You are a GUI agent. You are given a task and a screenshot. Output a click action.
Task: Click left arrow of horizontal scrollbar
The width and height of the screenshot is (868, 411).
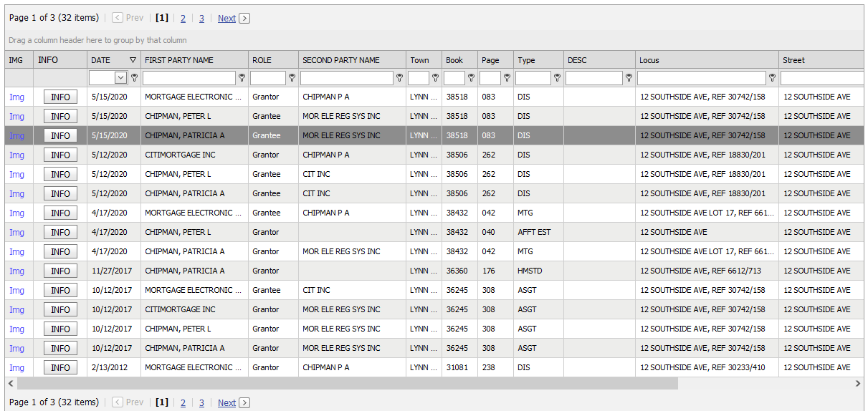10,384
